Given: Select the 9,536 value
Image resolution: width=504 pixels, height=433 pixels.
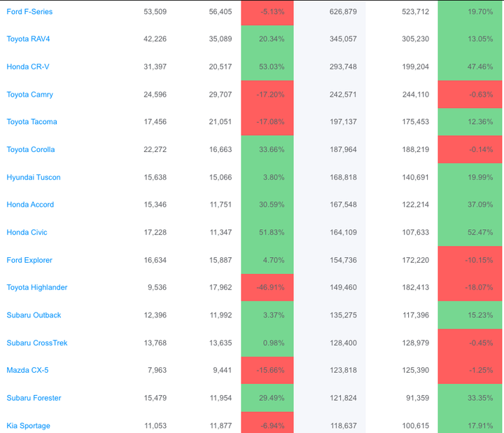Looking at the screenshot, I should (x=157, y=287).
